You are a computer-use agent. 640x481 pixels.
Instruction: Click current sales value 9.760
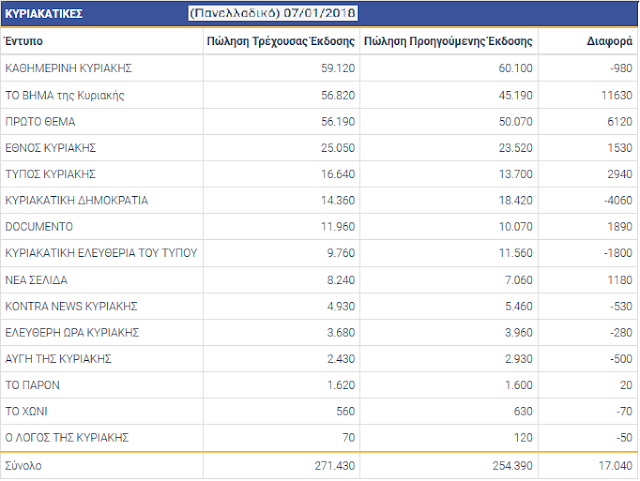tap(341, 253)
